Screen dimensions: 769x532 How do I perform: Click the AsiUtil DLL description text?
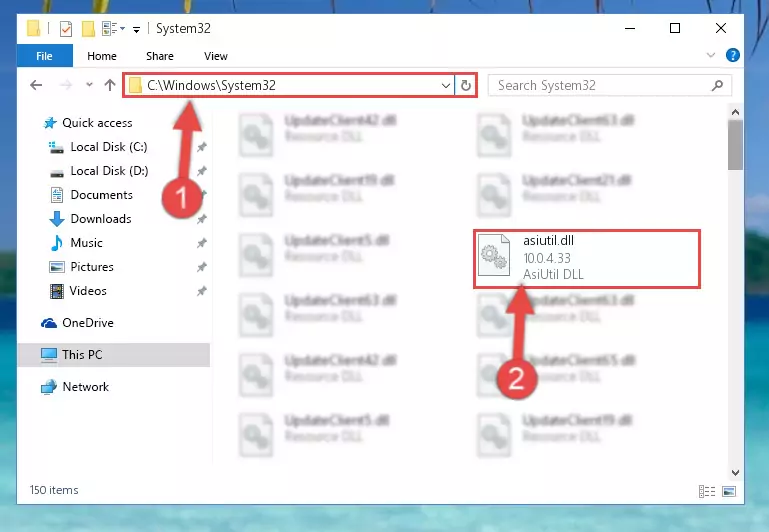553,274
